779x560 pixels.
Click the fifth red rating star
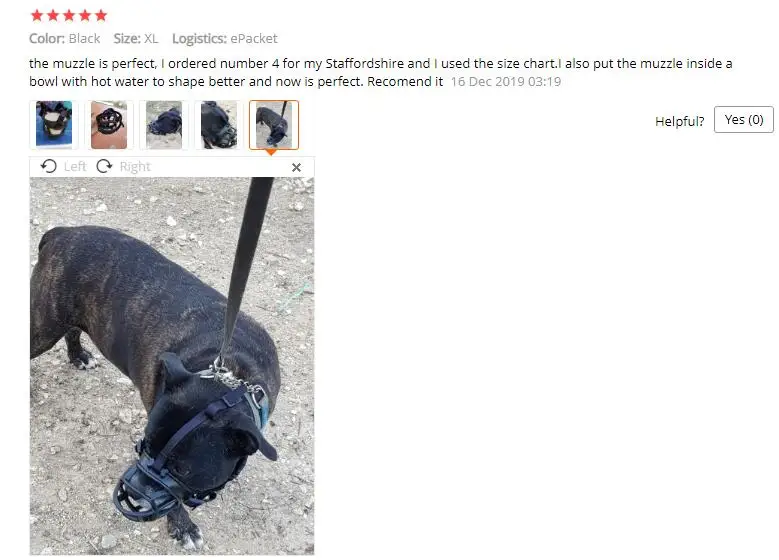pyautogui.click(x=101, y=15)
